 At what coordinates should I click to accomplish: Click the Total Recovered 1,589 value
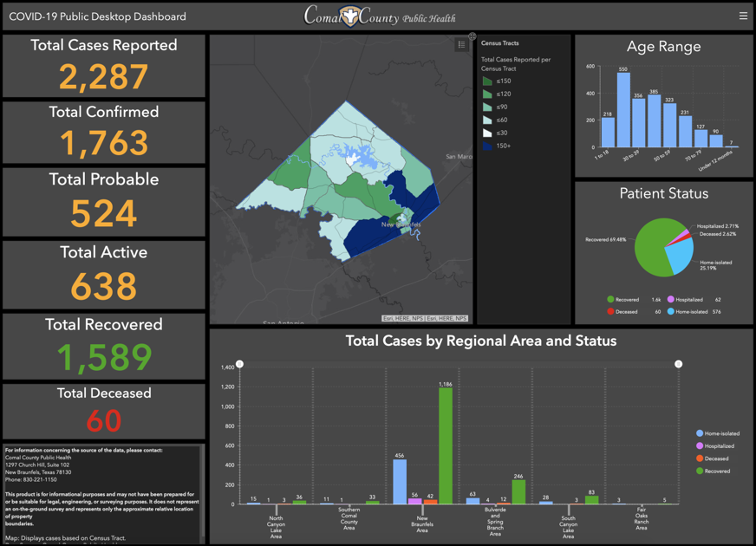(x=104, y=358)
